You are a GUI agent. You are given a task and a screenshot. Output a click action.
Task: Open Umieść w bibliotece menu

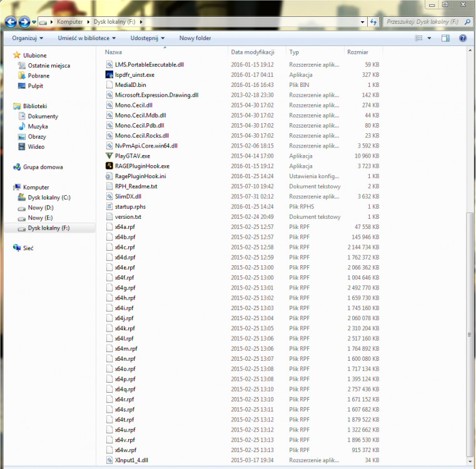[87, 38]
